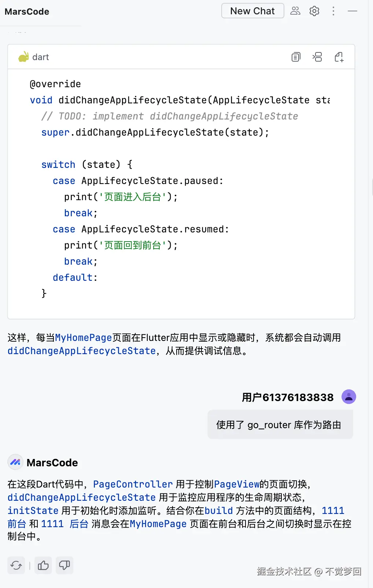Click the MarsCode panel title
Screen dimensions: 373x588
[x=27, y=12]
